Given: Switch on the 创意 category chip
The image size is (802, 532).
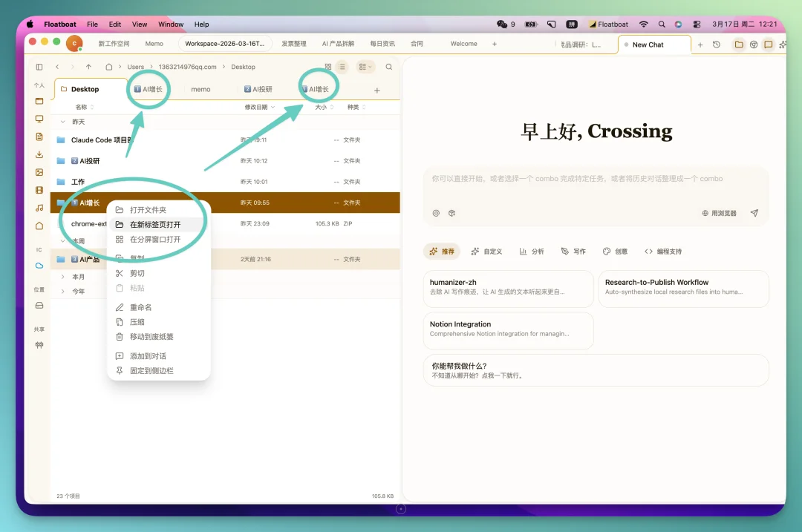Looking at the screenshot, I should 615,252.
